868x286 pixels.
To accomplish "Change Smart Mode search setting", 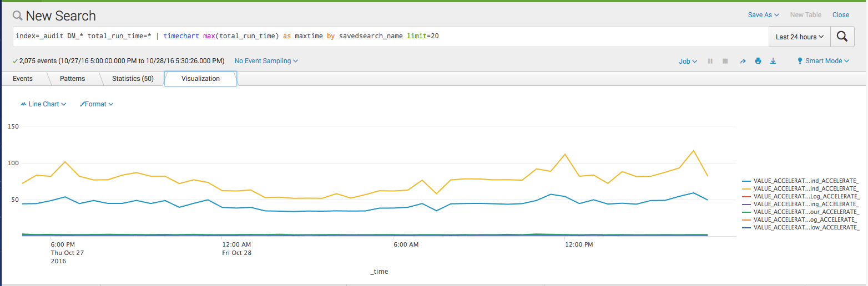I will coord(823,61).
